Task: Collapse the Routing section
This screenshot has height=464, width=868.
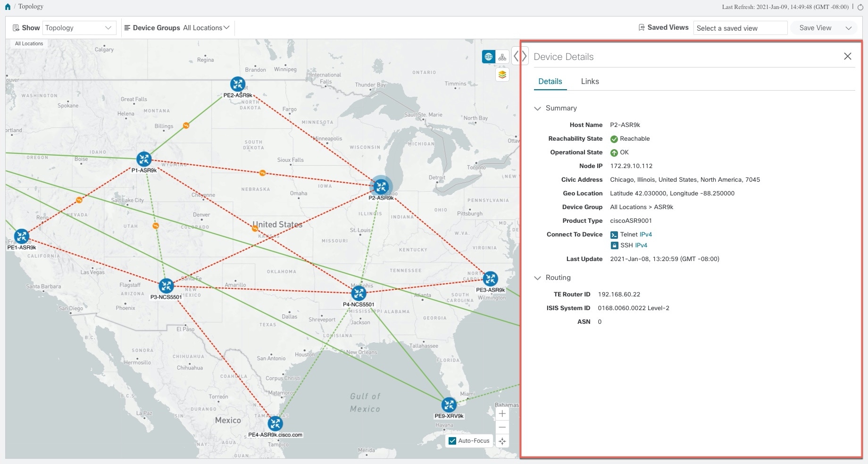Action: [x=537, y=278]
